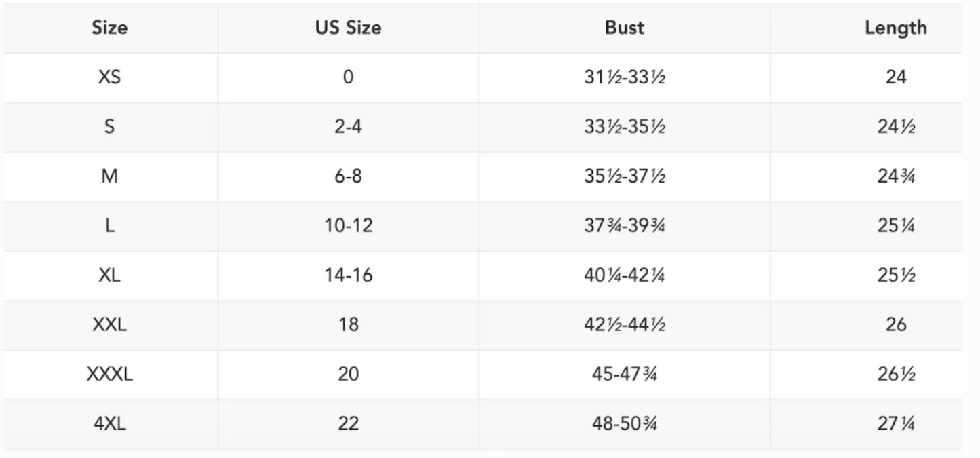The height and width of the screenshot is (458, 980).
Task: Click the length 27¼ cell
Action: (895, 424)
